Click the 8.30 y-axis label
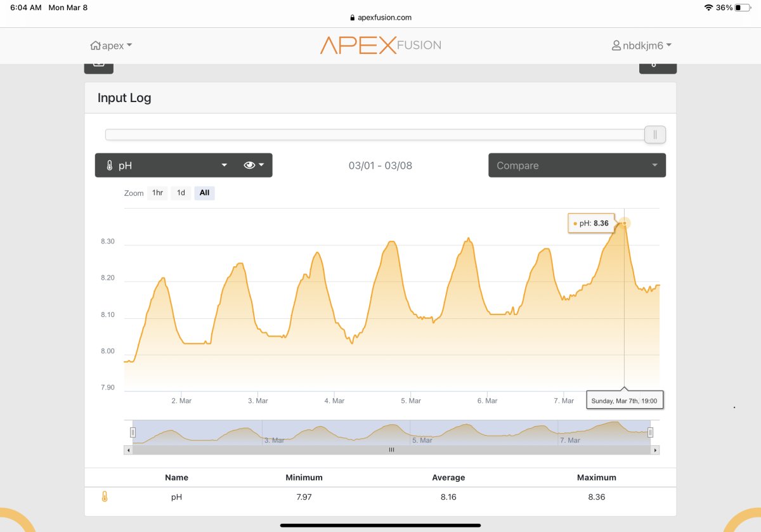The height and width of the screenshot is (532, 761). point(108,242)
